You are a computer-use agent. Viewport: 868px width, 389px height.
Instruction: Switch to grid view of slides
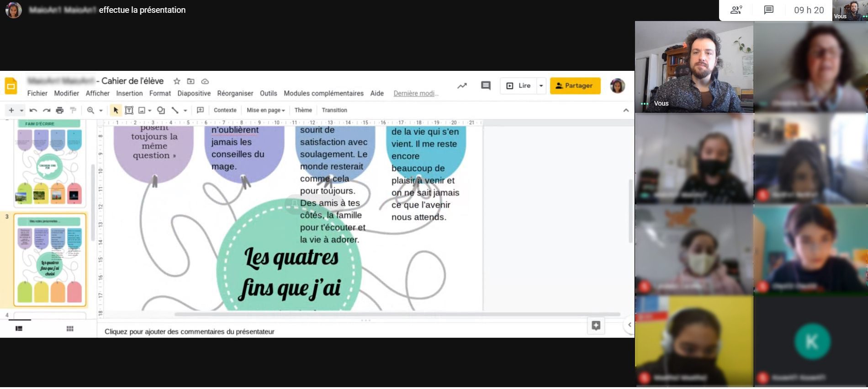[x=70, y=329]
